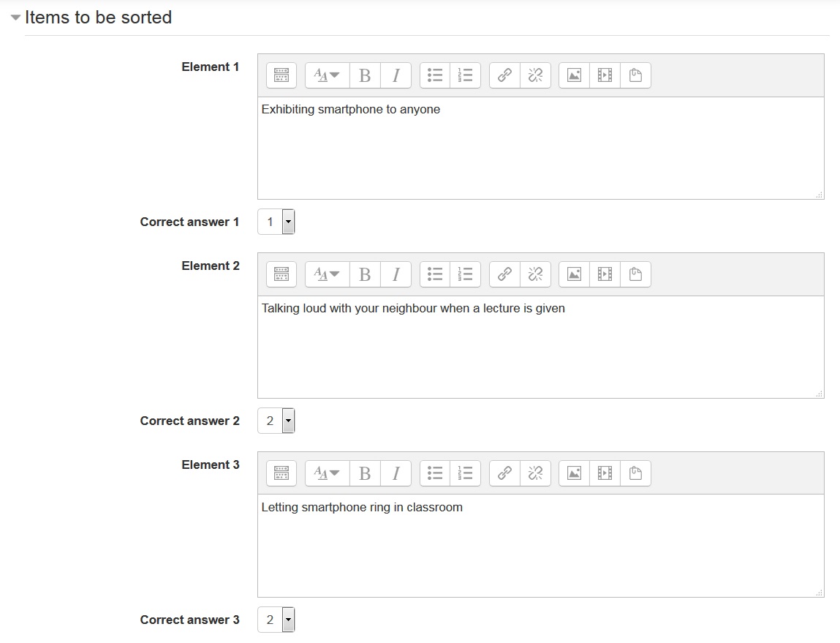
Task: Click Bold in Element 3 editor
Action: click(365, 473)
